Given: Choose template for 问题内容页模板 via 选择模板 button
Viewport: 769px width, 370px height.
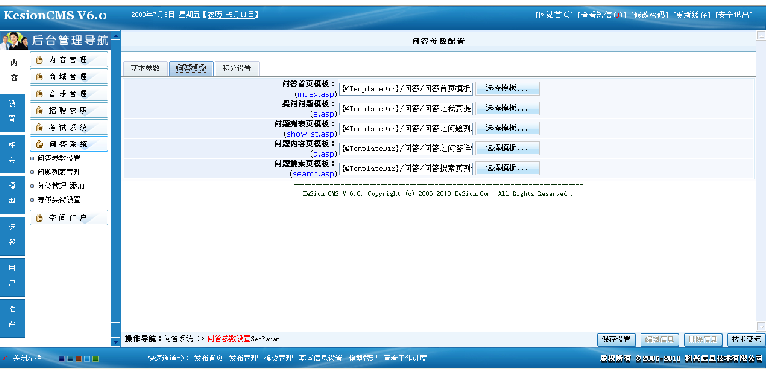Looking at the screenshot, I should (x=508, y=148).
